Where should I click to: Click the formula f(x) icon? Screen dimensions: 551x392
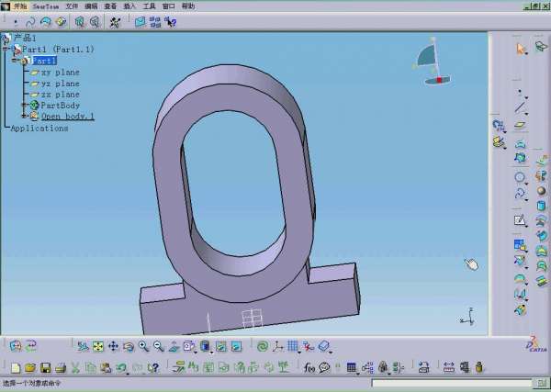(309, 367)
